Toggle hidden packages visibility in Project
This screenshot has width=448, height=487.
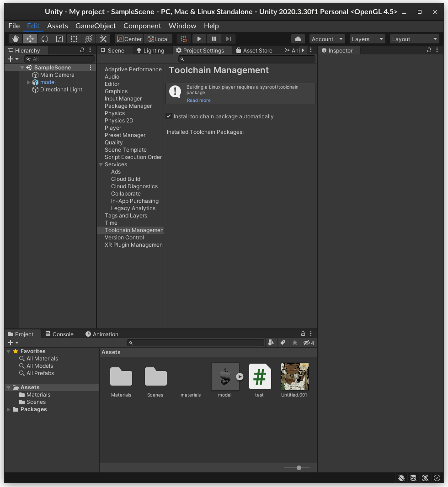click(x=309, y=343)
